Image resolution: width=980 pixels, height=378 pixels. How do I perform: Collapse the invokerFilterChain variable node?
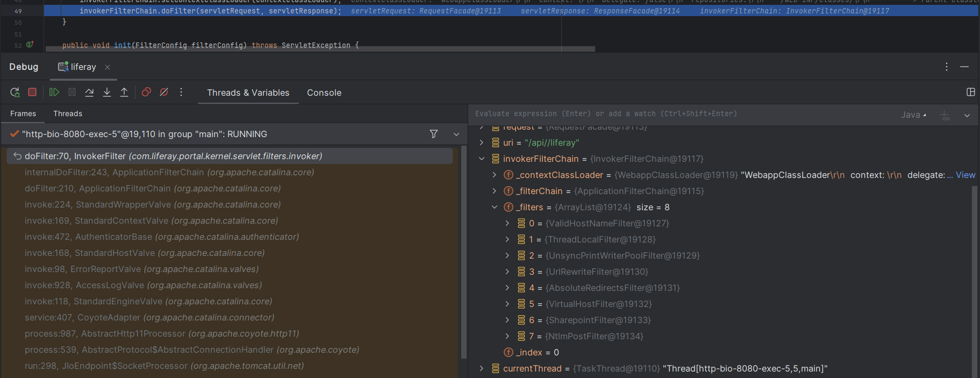click(x=482, y=159)
